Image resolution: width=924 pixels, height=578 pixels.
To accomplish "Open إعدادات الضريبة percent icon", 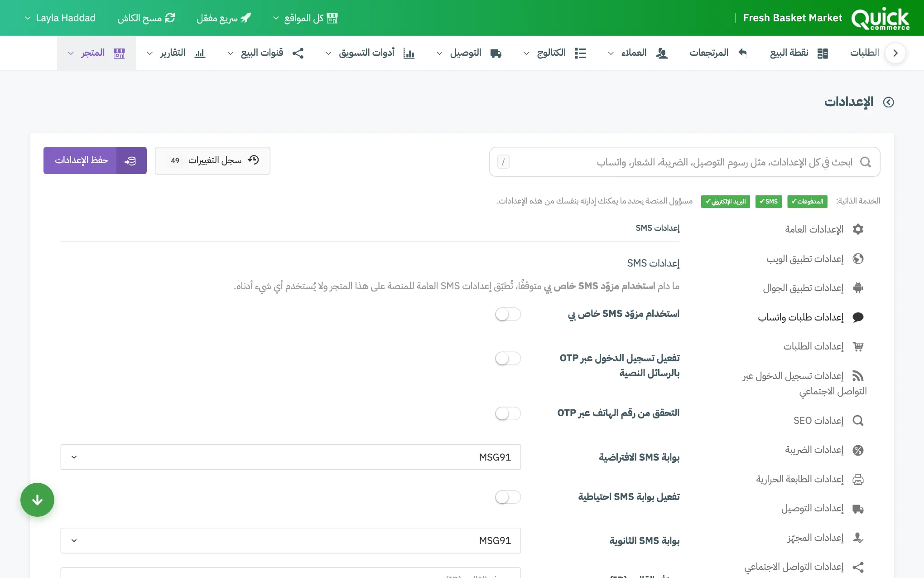I will tap(858, 450).
